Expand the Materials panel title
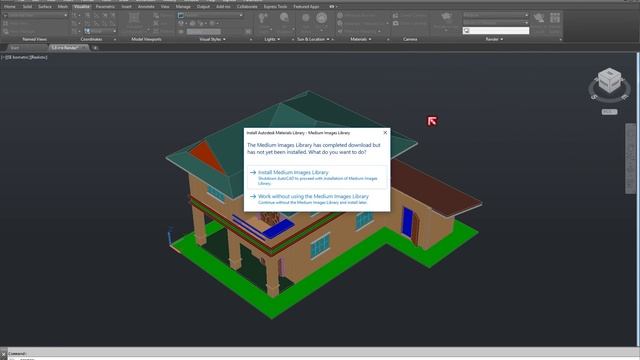The width and height of the screenshot is (640, 360). [x=361, y=39]
